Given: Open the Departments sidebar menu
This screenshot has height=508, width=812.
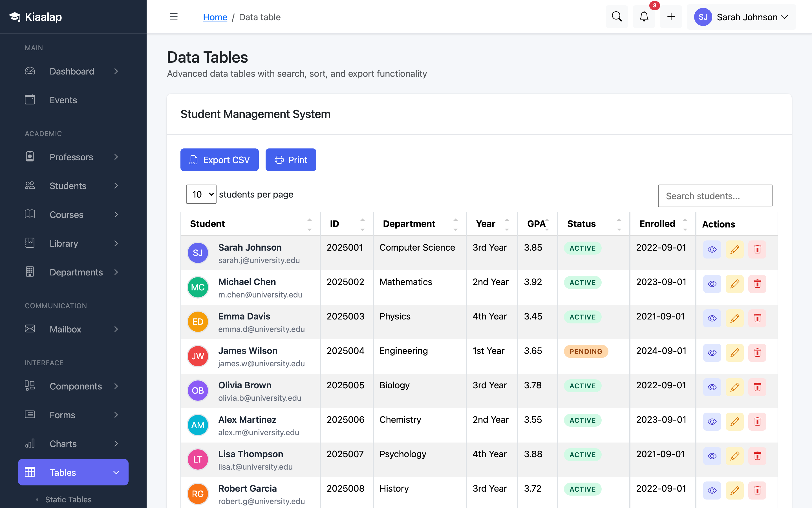Looking at the screenshot, I should point(73,272).
